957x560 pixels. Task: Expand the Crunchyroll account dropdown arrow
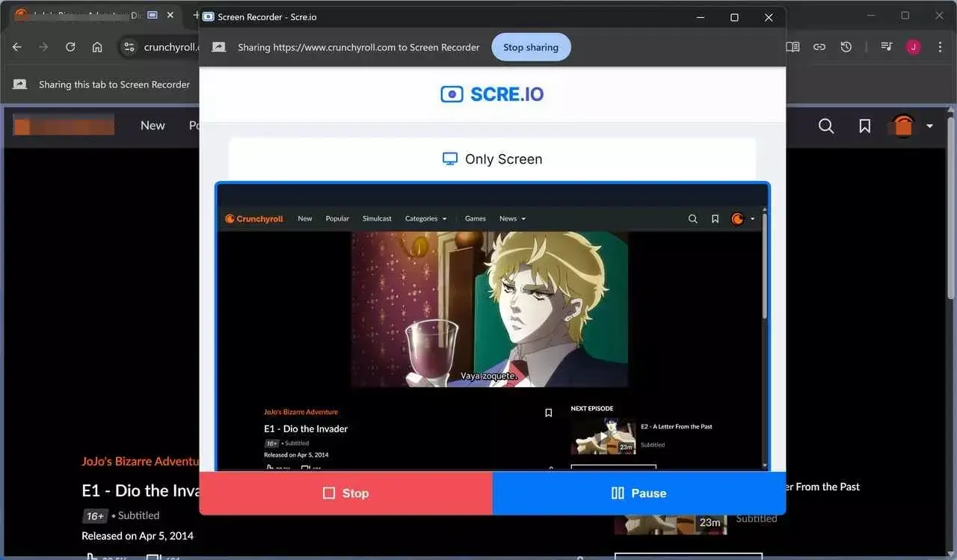coord(930,126)
